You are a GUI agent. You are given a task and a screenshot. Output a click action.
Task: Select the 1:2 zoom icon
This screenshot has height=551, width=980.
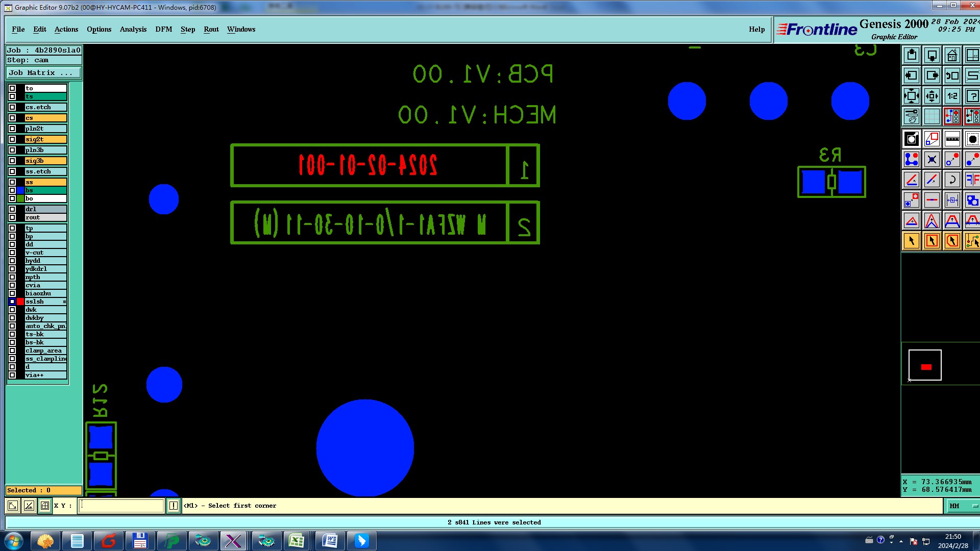pos(952,96)
